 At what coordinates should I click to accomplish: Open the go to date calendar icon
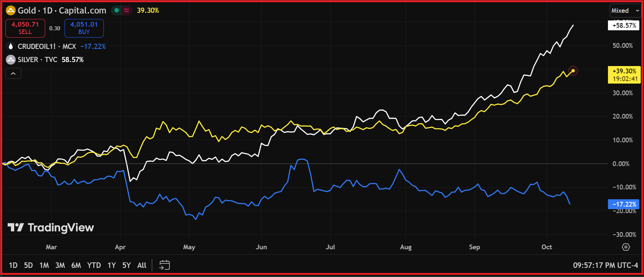pyautogui.click(x=165, y=265)
